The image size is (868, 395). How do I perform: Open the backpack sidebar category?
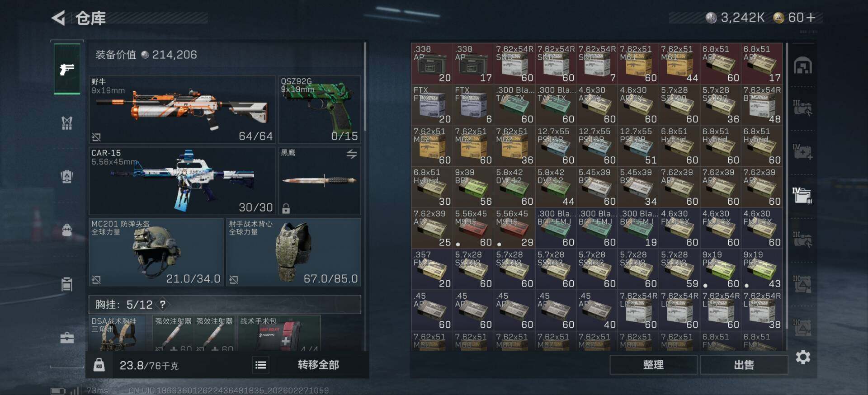pyautogui.click(x=67, y=230)
